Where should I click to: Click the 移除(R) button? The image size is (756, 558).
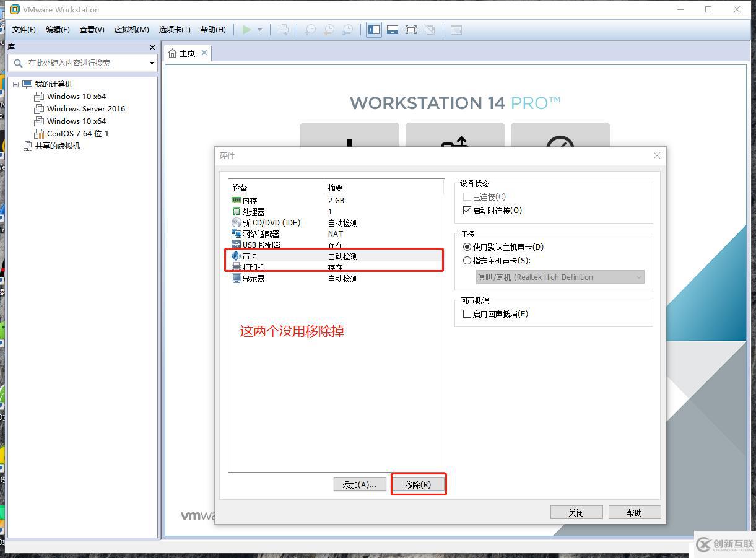click(418, 485)
